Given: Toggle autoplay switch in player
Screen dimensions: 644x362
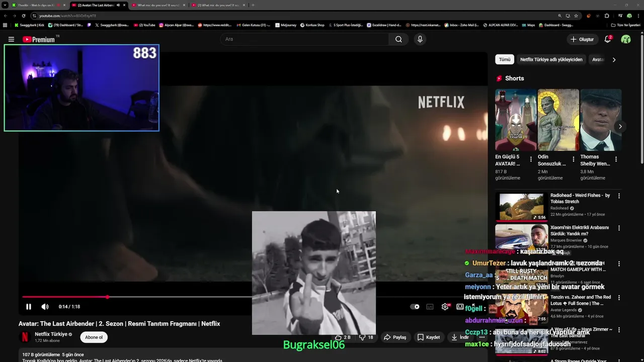Looking at the screenshot, I should [x=415, y=307].
